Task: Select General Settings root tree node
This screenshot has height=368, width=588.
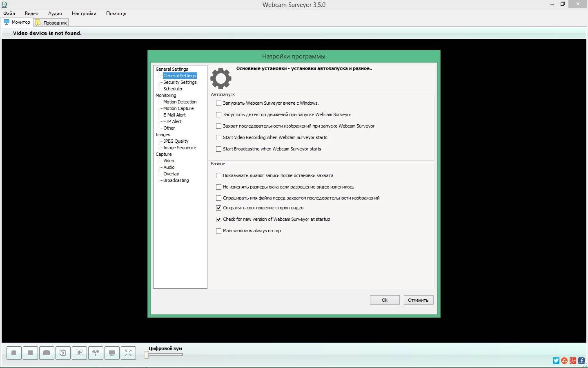Action: click(172, 69)
